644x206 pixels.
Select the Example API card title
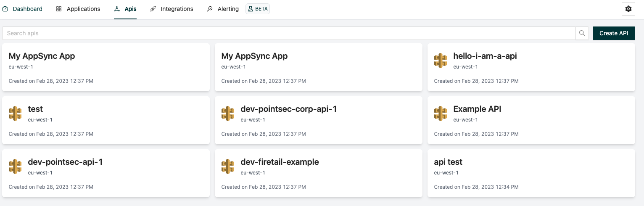click(477, 109)
